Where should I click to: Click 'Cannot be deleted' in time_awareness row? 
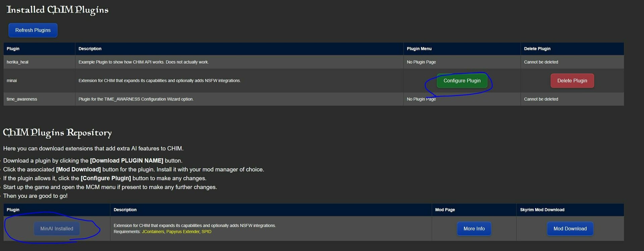(541, 99)
